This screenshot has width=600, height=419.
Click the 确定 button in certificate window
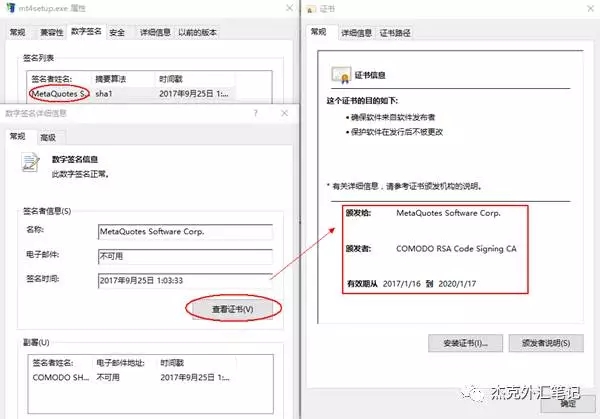[568, 404]
